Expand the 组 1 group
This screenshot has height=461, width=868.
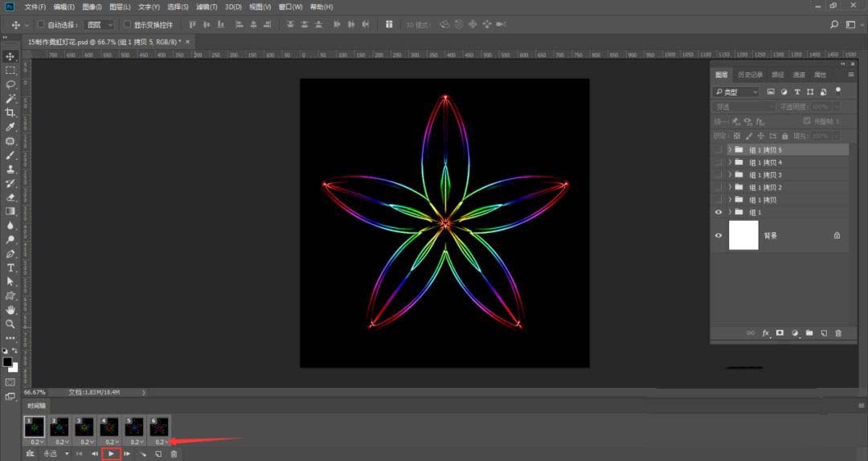pos(730,213)
